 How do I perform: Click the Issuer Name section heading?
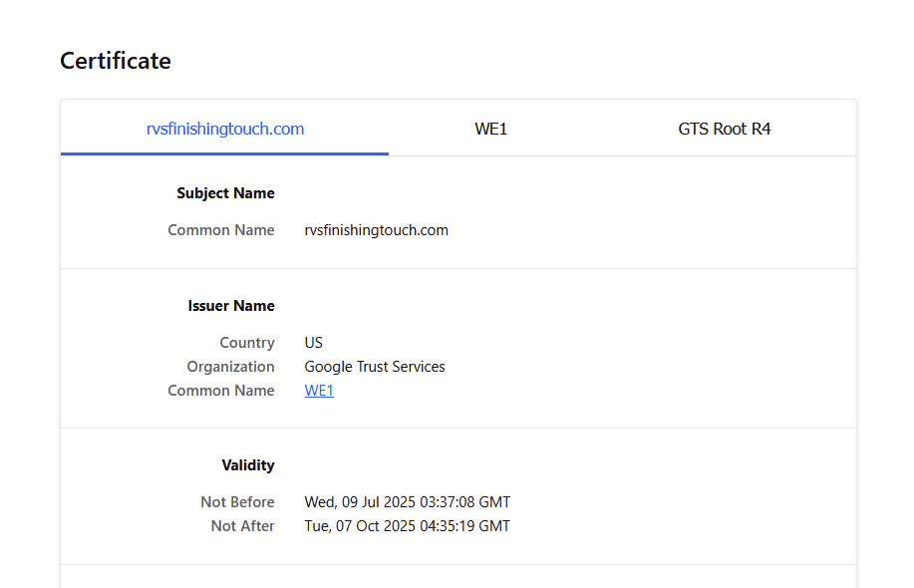231,306
